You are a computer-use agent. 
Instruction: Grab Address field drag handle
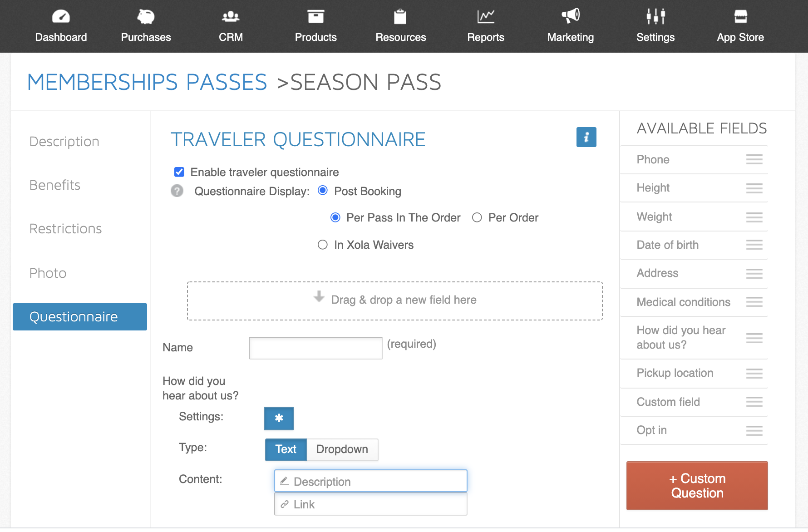click(x=754, y=273)
